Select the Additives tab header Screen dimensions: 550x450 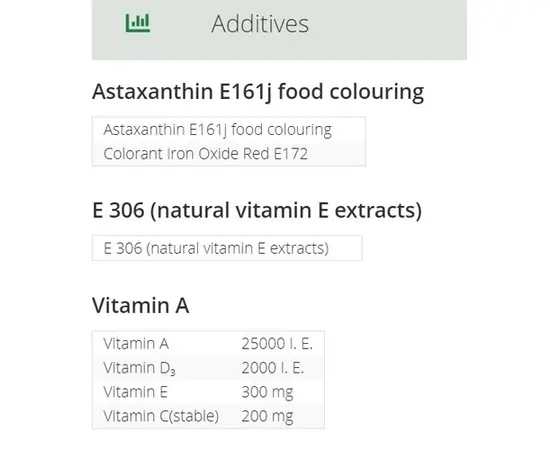pyautogui.click(x=279, y=29)
